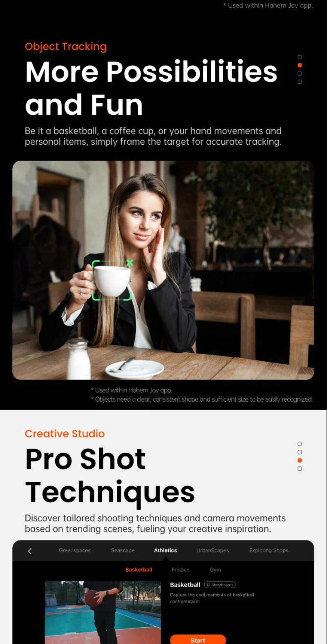Select the last dot in Object Tracking indicator
Screen dimensions: 327x644
tap(300, 82)
